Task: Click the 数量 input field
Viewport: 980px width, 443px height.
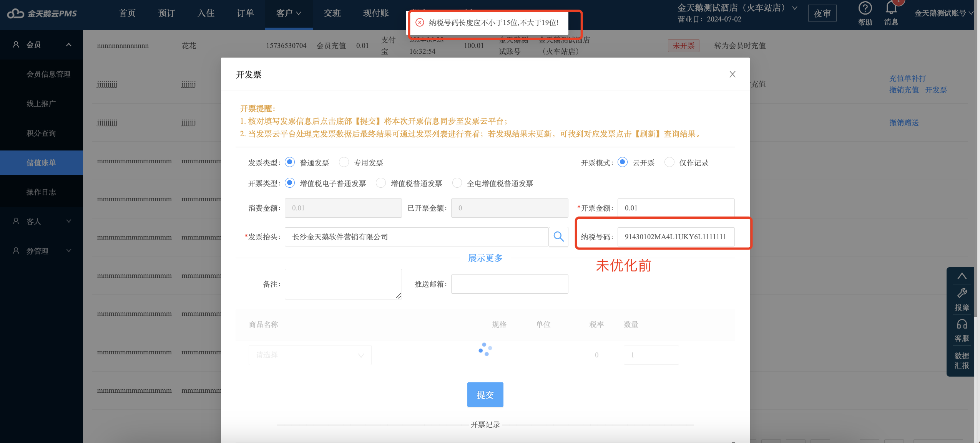Action: coord(651,355)
